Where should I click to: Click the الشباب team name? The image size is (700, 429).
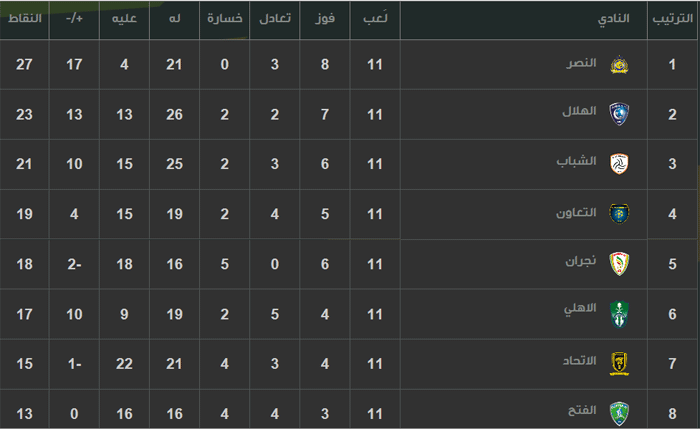pos(576,161)
